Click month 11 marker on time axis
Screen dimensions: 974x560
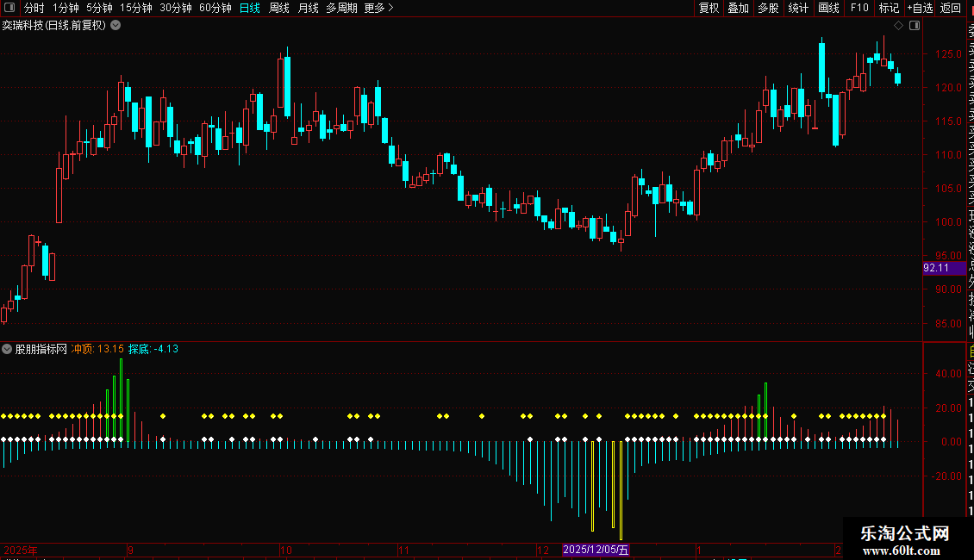pyautogui.click(x=403, y=550)
